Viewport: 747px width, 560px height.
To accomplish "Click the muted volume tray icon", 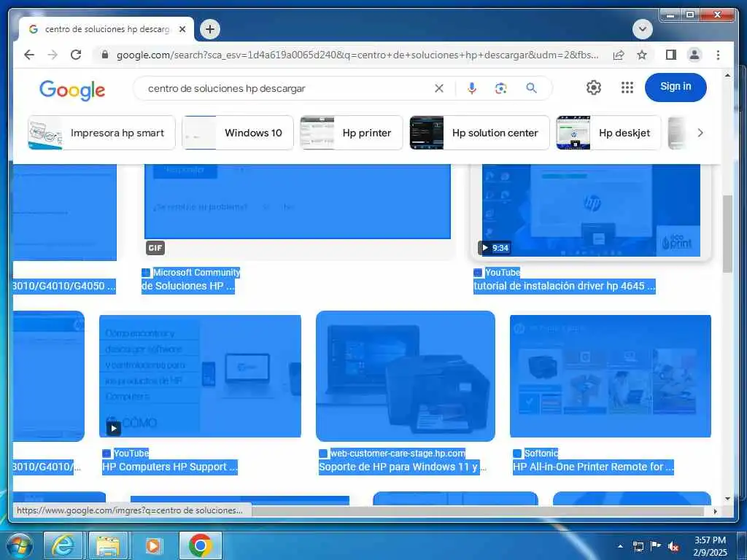I will (673, 547).
